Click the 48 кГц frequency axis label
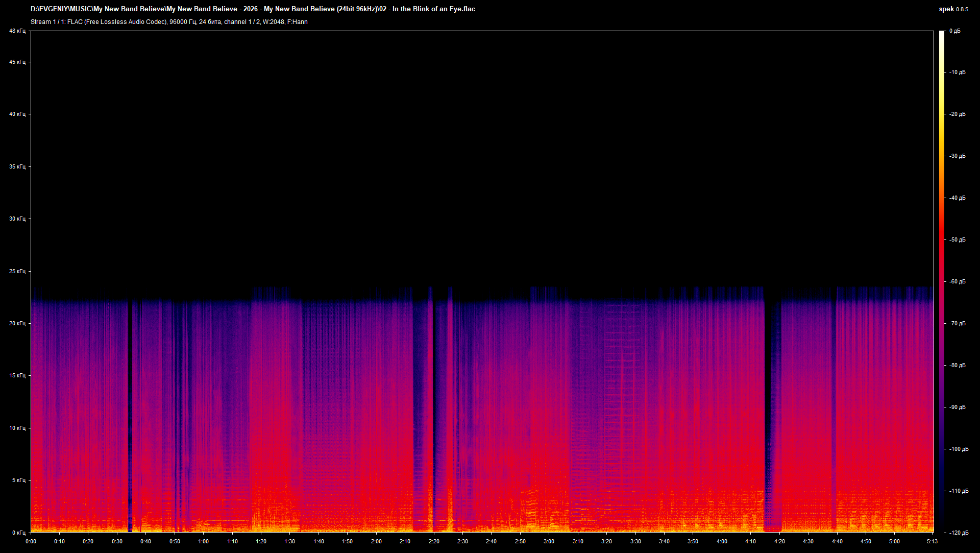 coord(17,30)
